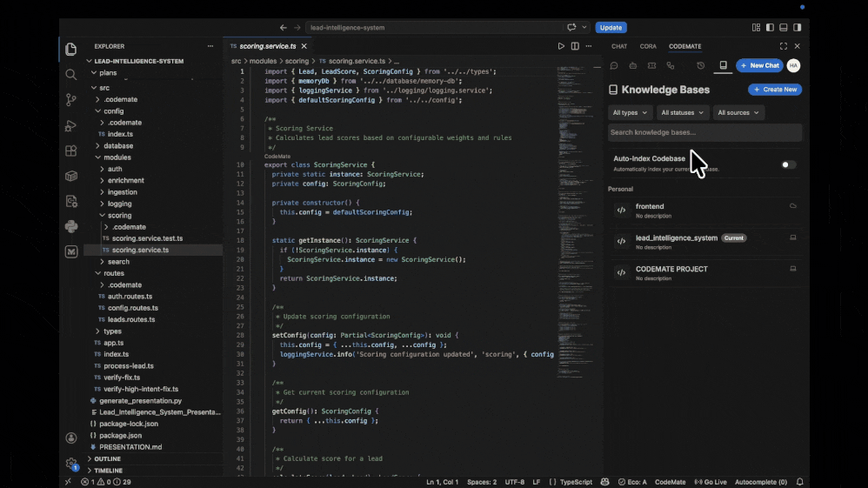Open the Source Control view icon

click(70, 100)
